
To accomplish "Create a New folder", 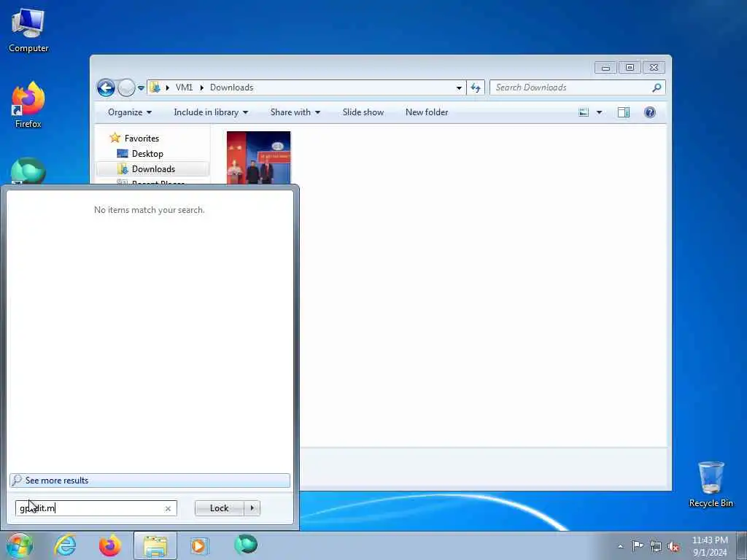I will (427, 112).
